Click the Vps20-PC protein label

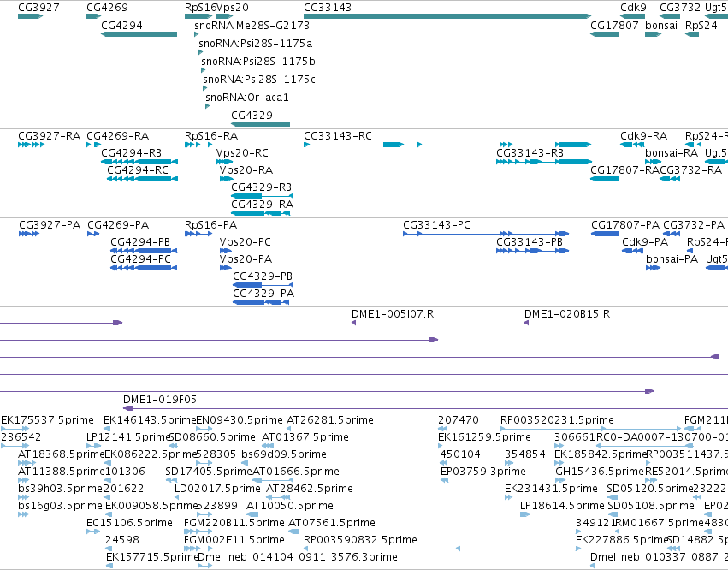coord(246,242)
